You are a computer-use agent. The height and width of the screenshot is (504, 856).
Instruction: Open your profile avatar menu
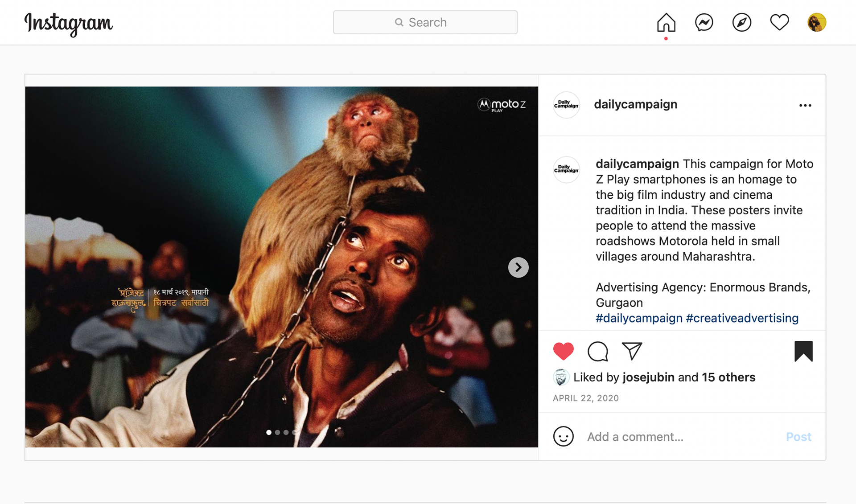point(817,22)
